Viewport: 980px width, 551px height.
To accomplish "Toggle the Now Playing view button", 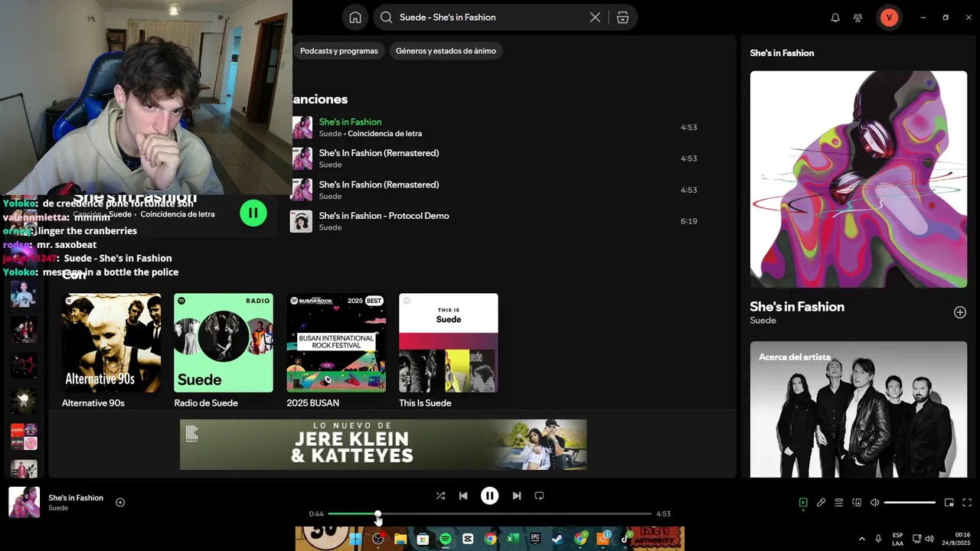I will tap(803, 503).
